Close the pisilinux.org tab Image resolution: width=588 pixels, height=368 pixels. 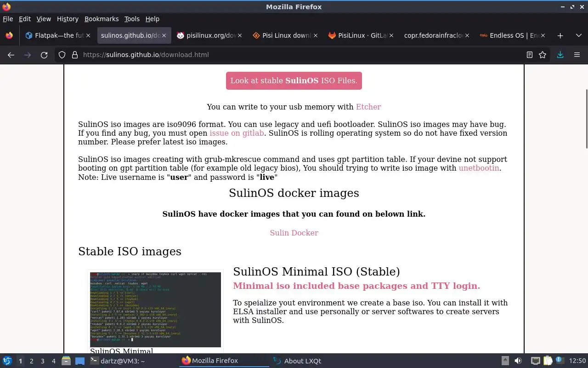[239, 35]
